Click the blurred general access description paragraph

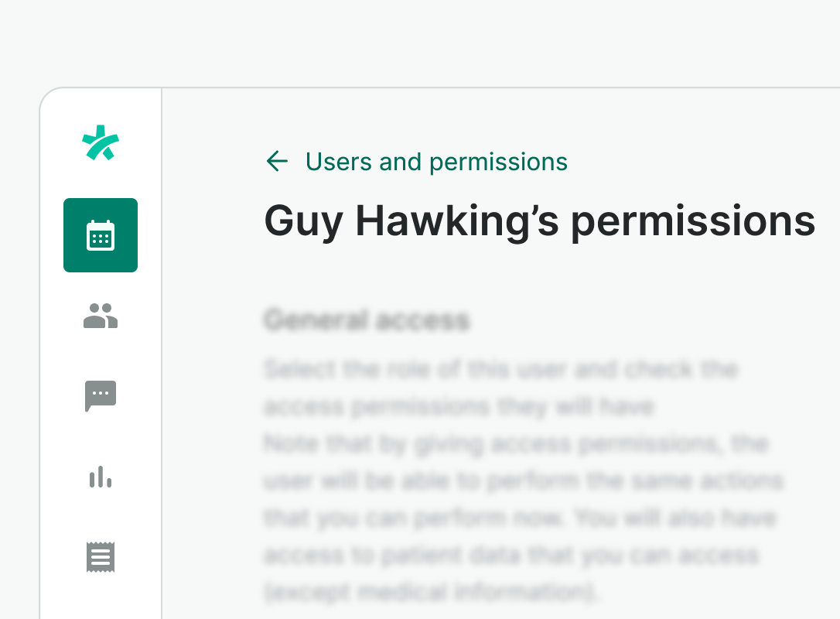(x=518, y=480)
